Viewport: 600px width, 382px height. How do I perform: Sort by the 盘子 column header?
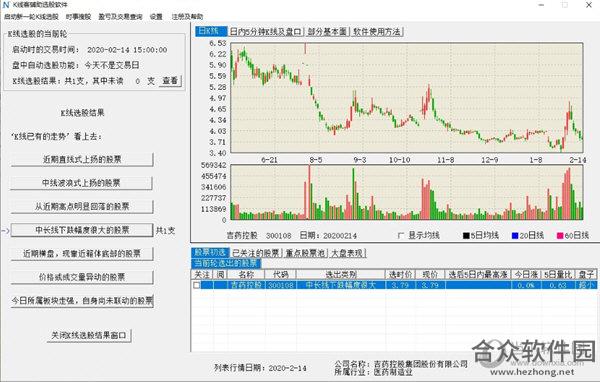click(586, 274)
